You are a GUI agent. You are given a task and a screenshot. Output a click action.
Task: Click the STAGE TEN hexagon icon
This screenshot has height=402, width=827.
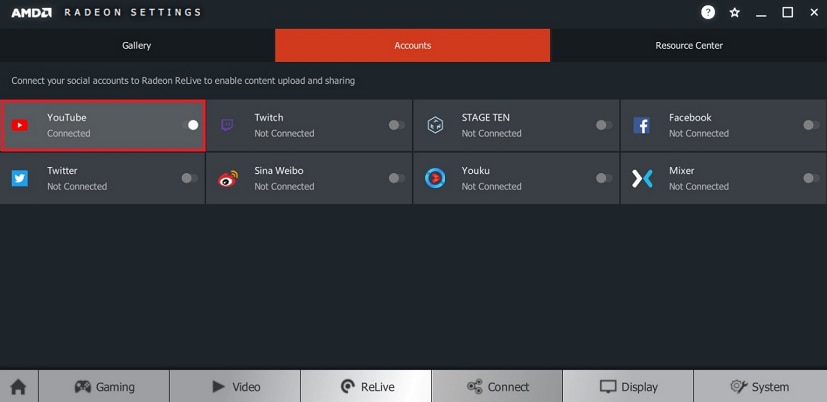(435, 126)
